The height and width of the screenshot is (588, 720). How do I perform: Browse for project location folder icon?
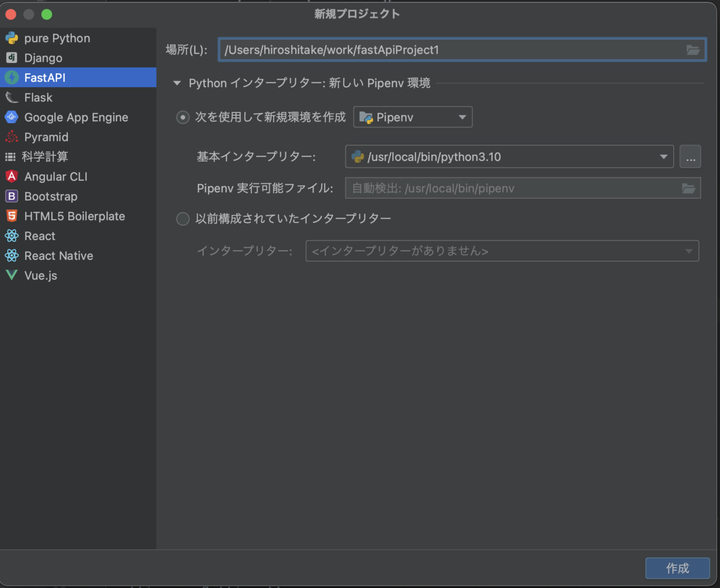[693, 50]
